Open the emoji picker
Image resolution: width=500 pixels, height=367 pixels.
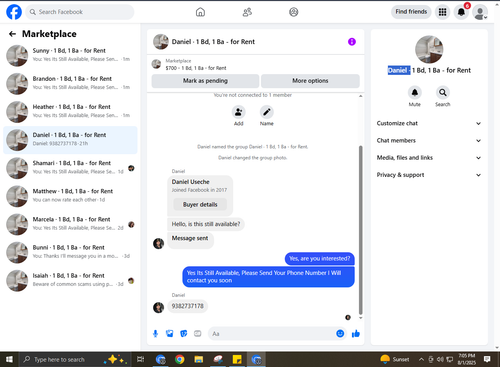[x=340, y=334]
